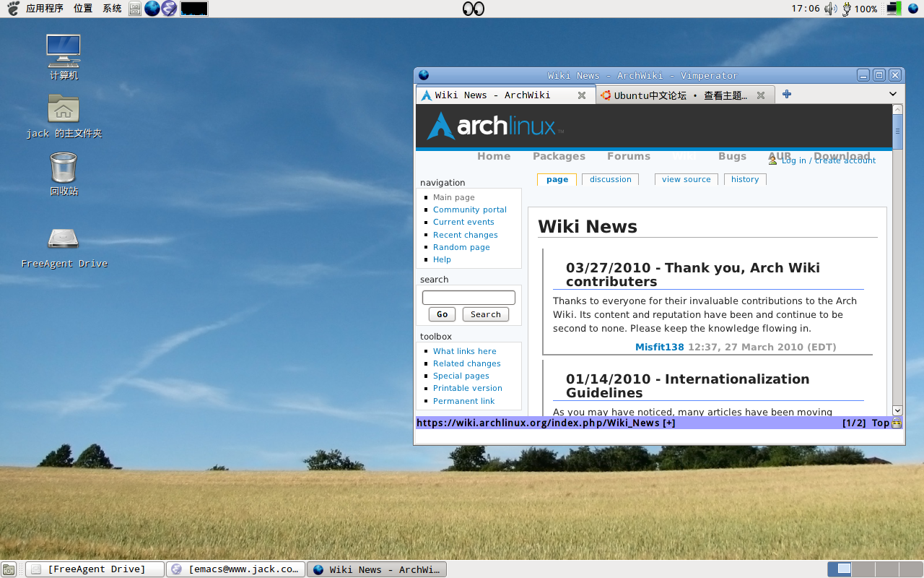Screen dimensions: 924x578
Task: Click the scrollbar down arrow
Action: 897,410
